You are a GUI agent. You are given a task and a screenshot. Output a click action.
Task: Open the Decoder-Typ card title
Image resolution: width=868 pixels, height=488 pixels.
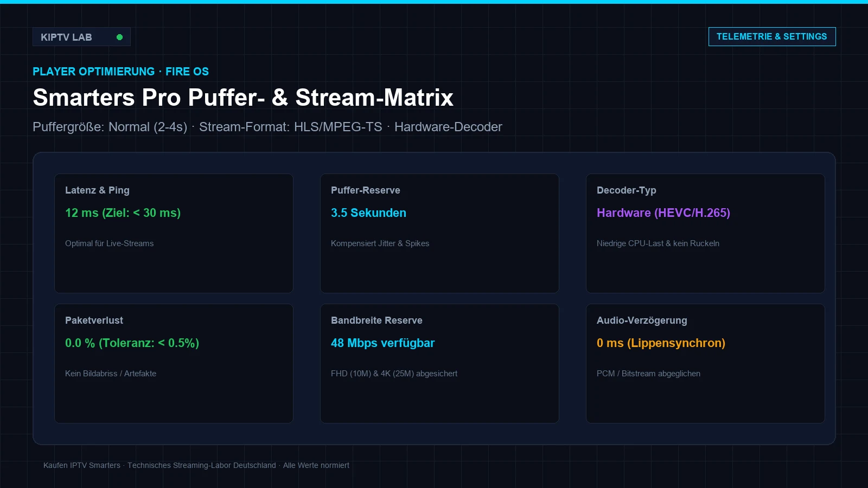pos(627,190)
